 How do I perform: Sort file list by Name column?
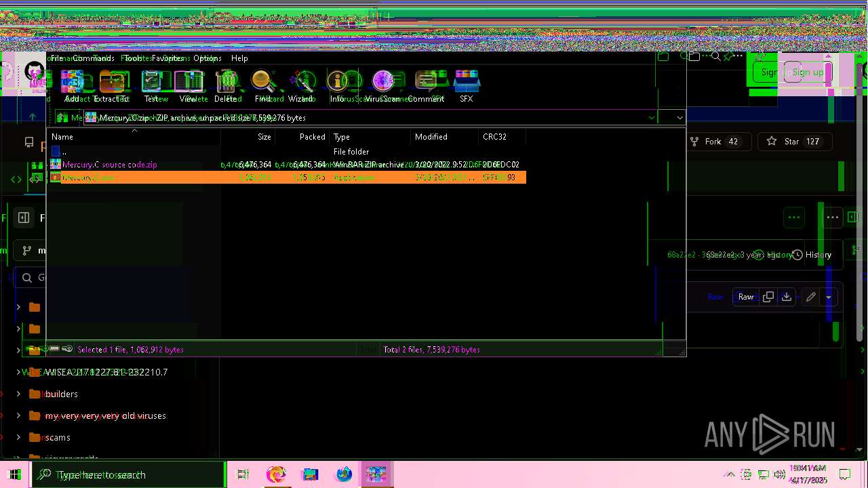pyautogui.click(x=134, y=137)
